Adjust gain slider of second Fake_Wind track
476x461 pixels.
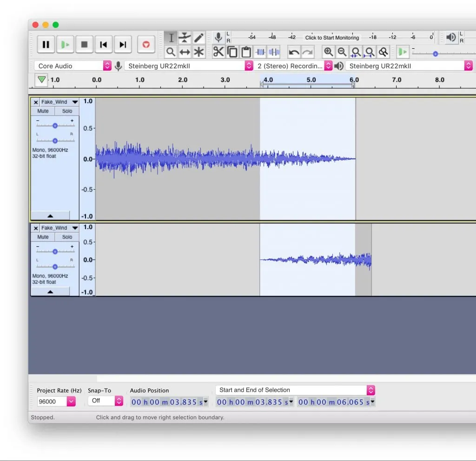coord(55,251)
